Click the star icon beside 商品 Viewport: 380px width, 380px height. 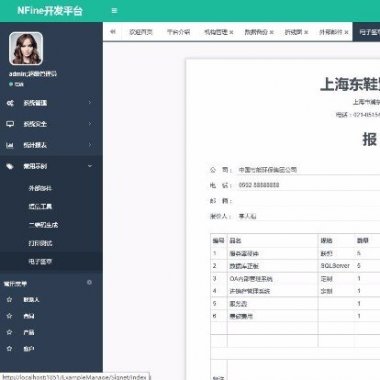[x=9, y=316]
